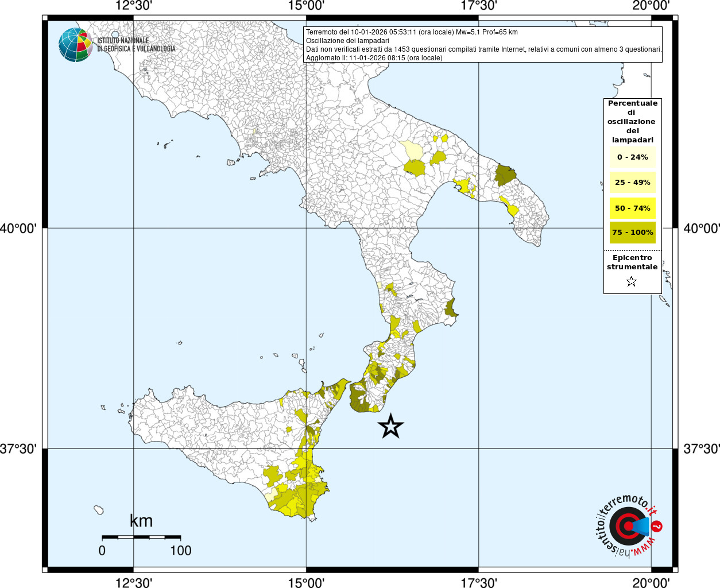Click the 37°30' right latitude label
Viewport: 720px width, 588px height.
click(x=702, y=448)
